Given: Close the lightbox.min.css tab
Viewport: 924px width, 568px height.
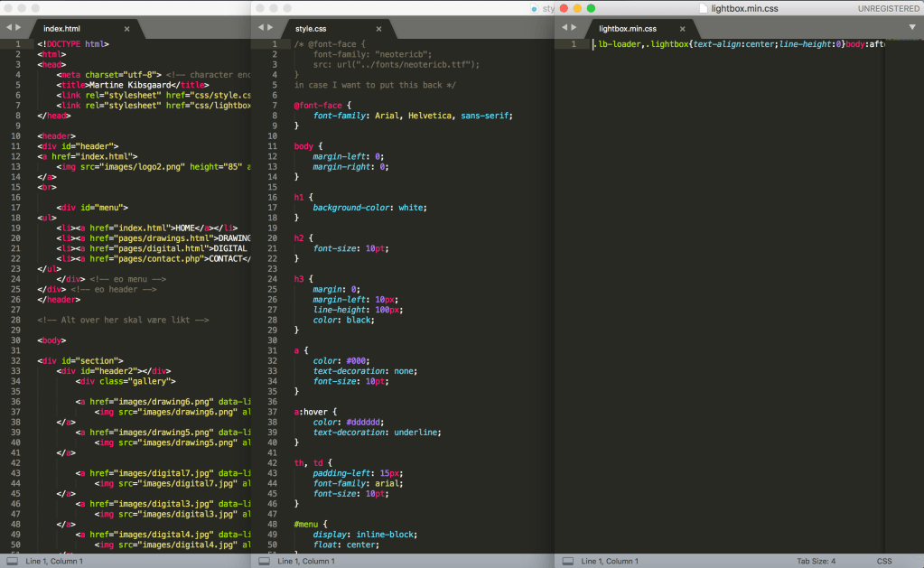Looking at the screenshot, I should (x=682, y=29).
